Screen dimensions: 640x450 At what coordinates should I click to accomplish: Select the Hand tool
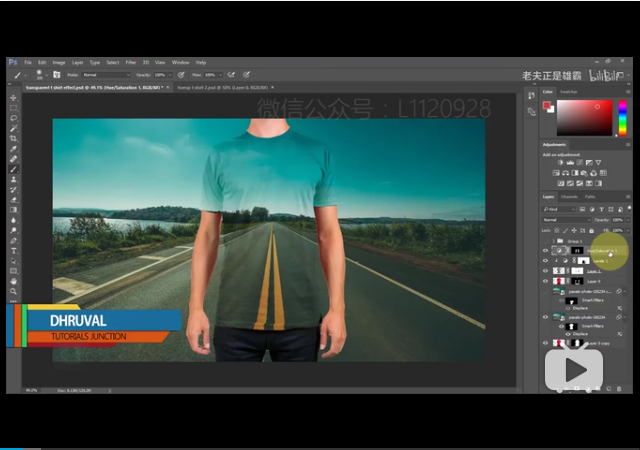13,281
